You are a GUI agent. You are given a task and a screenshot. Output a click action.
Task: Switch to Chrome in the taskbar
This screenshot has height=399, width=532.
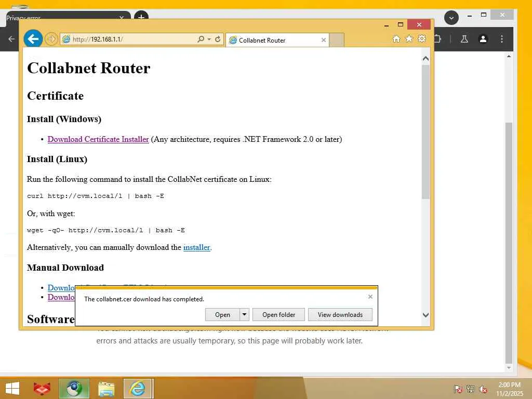point(74,389)
